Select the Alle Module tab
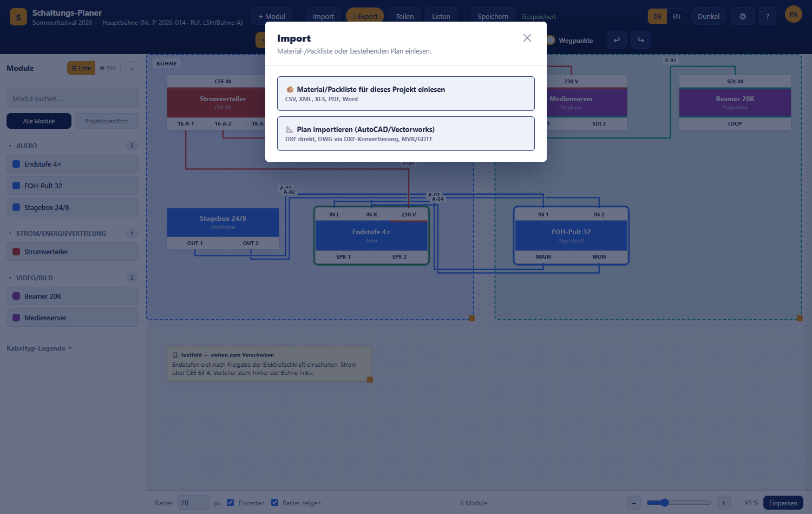This screenshot has width=812, height=514. tap(39, 121)
